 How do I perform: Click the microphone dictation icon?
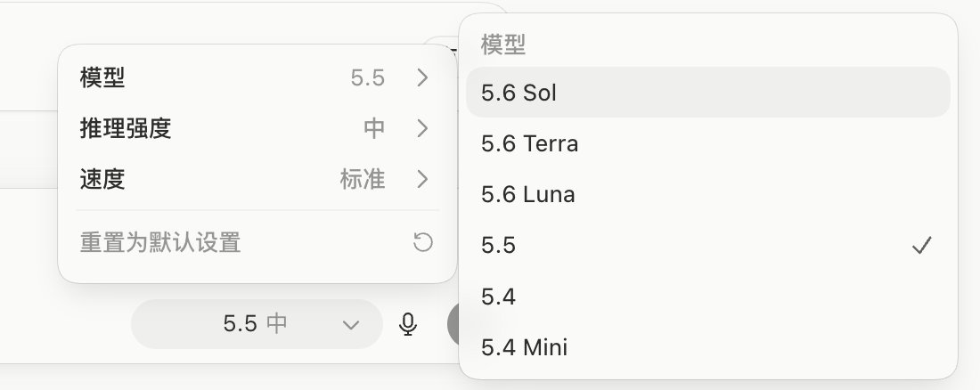point(407,324)
